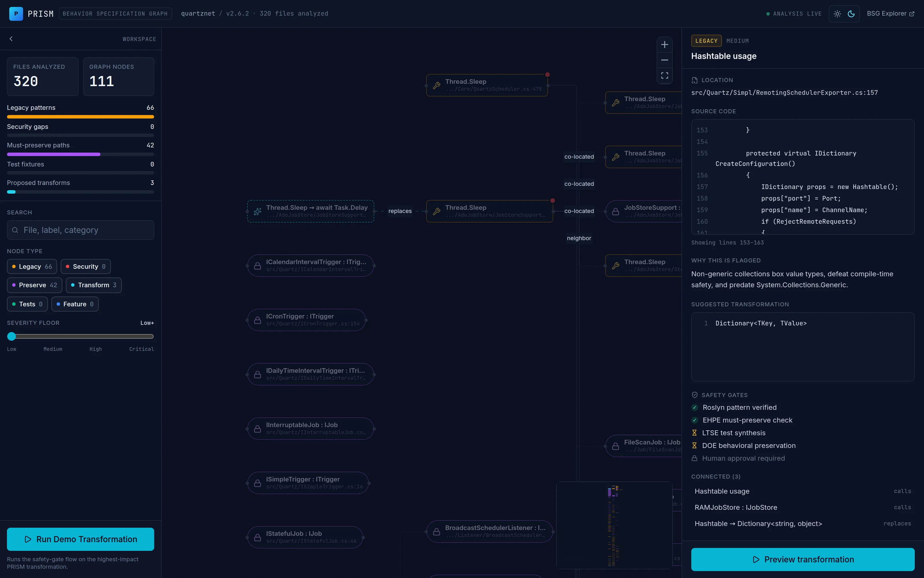Select the ICalendarIntervalTrigger preserve node
Image resolution: width=924 pixels, height=578 pixels.
coord(310,265)
